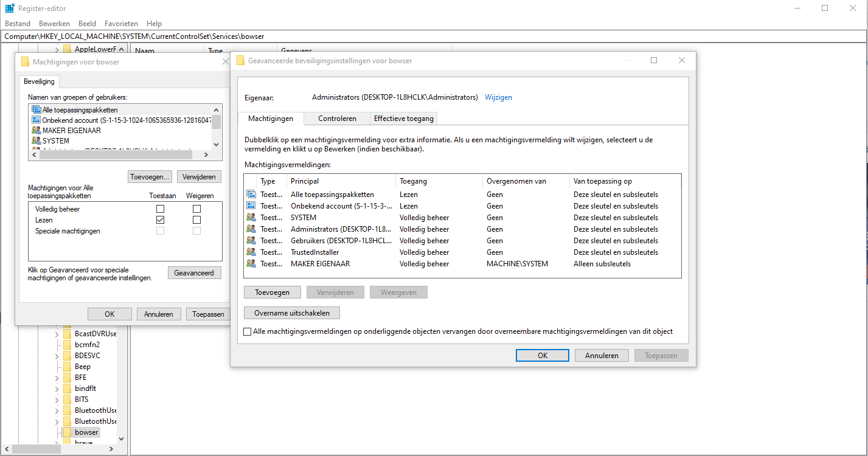Click Verwijderen button in Machtigingen dialog

click(x=199, y=177)
